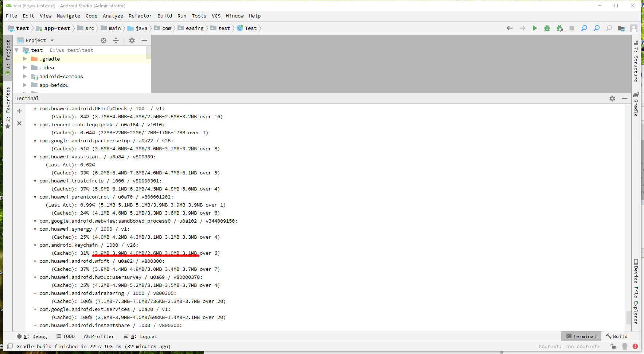Click the com.android.keychain terminal line
This screenshot has width=644, height=354.
point(87,245)
